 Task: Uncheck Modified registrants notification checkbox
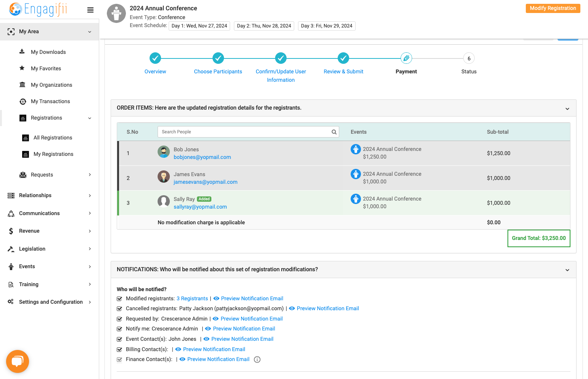pyautogui.click(x=119, y=299)
